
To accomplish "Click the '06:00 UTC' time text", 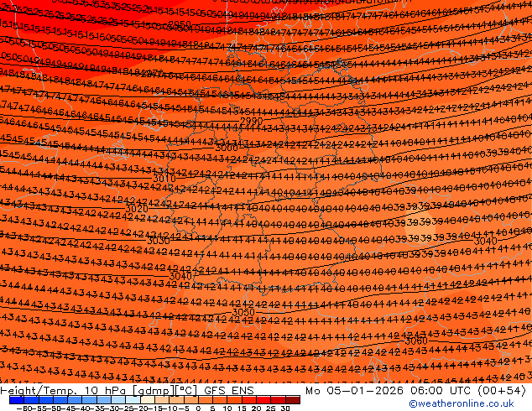I will 442,391.
